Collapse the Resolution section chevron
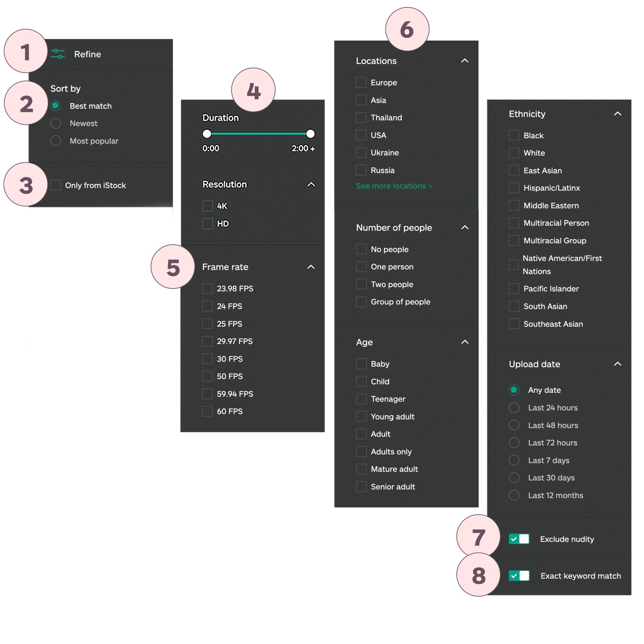The image size is (644, 644). 311,184
